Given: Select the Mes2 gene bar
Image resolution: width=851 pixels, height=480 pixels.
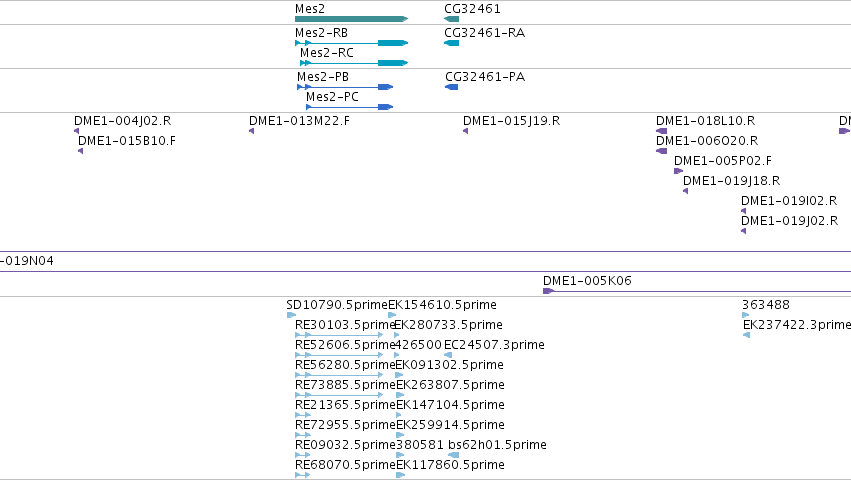Looking at the screenshot, I should pos(351,19).
